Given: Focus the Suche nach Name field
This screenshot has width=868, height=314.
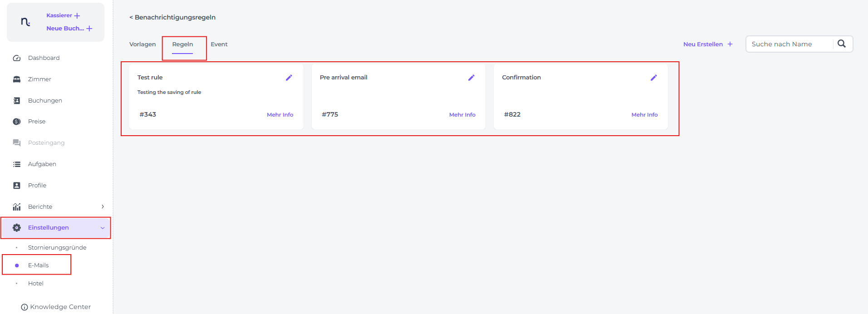Looking at the screenshot, I should pyautogui.click(x=790, y=44).
